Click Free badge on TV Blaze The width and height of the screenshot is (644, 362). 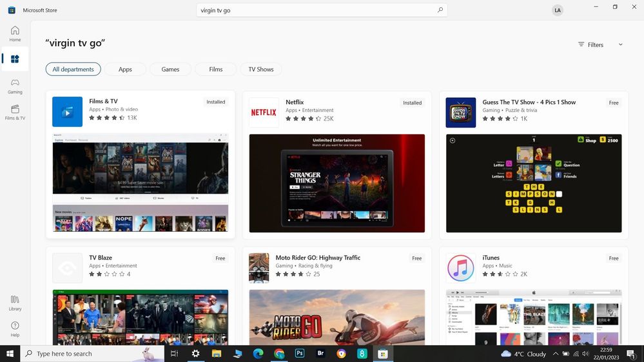[220, 258]
